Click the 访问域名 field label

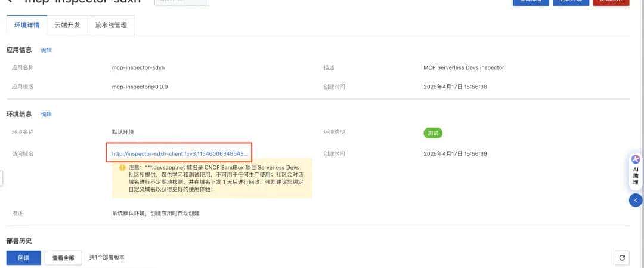tap(23, 154)
